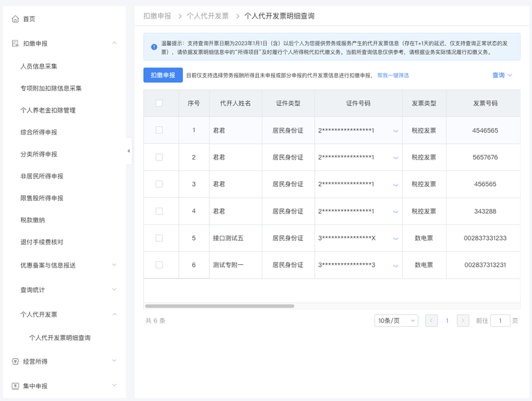Click the 首页 home icon
The image size is (532, 401).
coord(16,19)
